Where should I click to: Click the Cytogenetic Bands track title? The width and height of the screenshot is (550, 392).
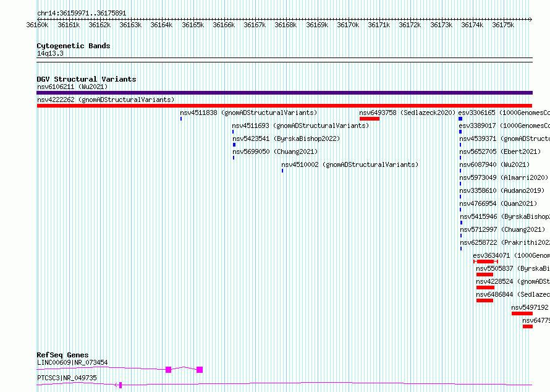(74, 46)
